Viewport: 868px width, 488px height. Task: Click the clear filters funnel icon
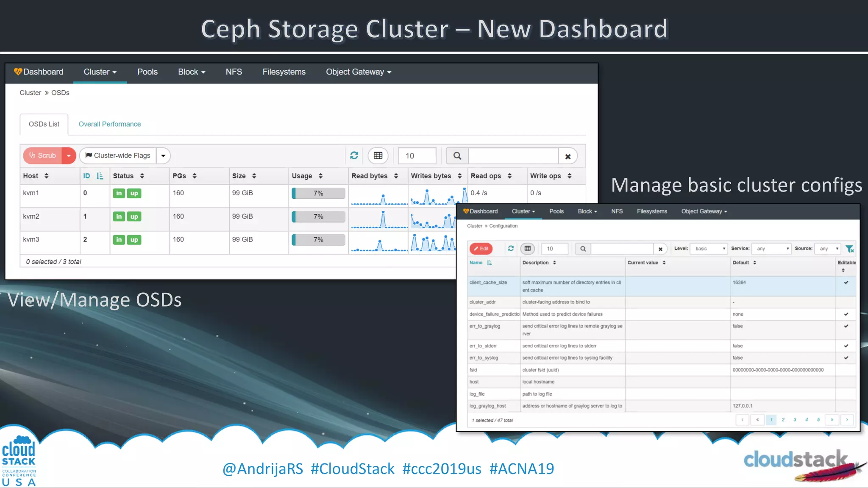pyautogui.click(x=850, y=249)
